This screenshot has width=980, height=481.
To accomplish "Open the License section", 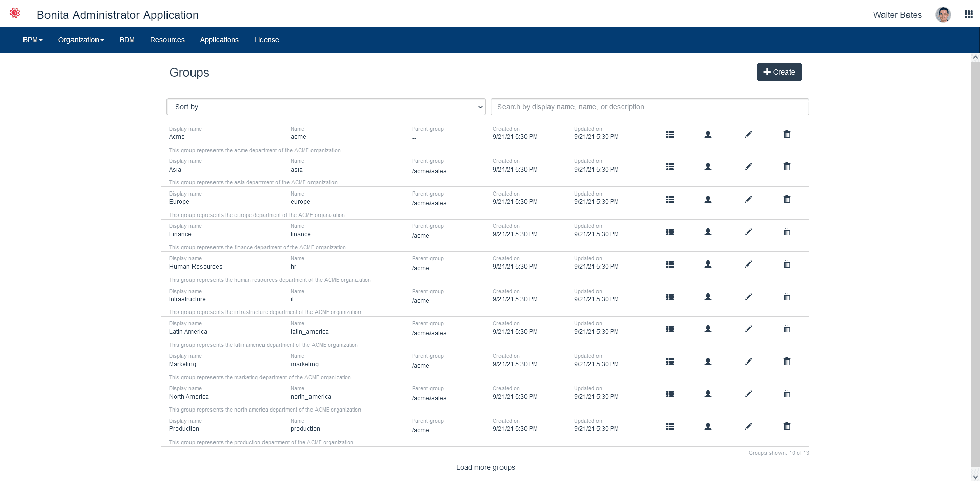I will (x=266, y=40).
